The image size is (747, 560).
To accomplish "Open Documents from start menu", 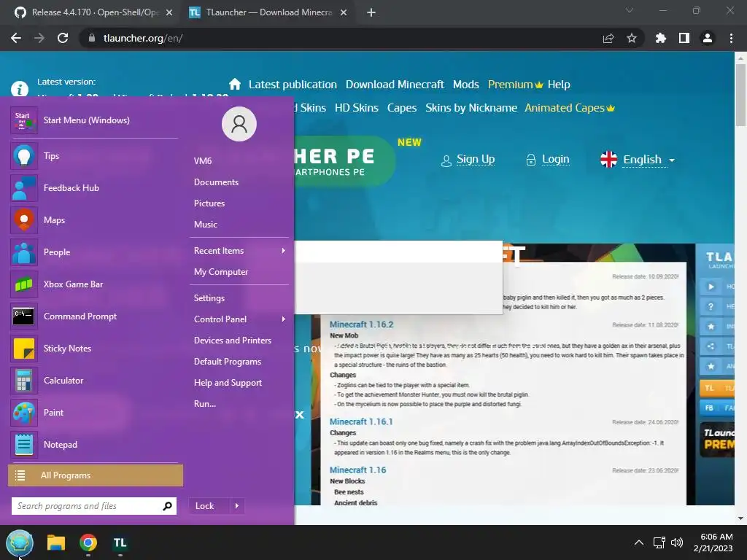I will pyautogui.click(x=216, y=182).
